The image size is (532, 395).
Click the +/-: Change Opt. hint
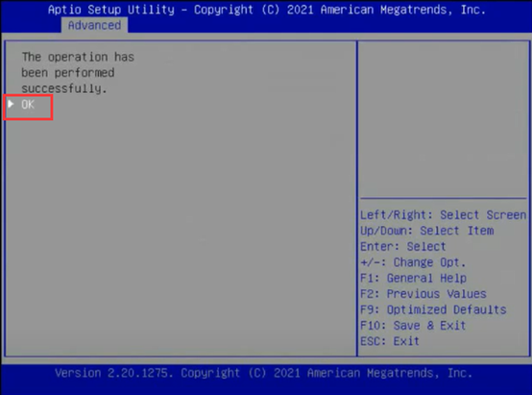pos(413,262)
